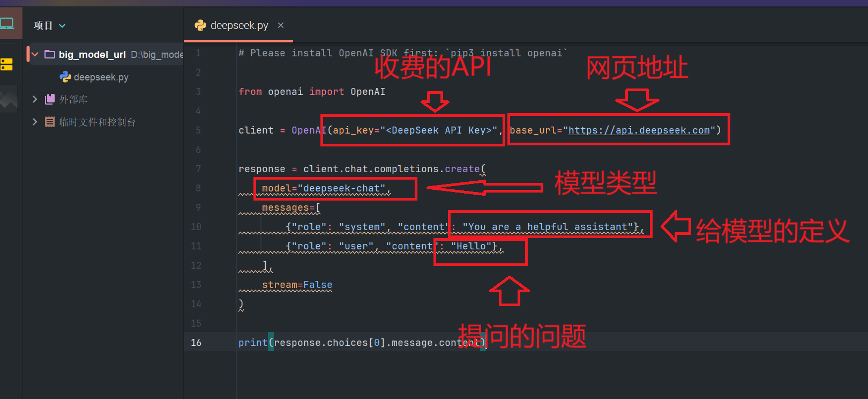Click the yellow Structure tool window icon
Screen dimensions: 868x399
(x=6, y=64)
